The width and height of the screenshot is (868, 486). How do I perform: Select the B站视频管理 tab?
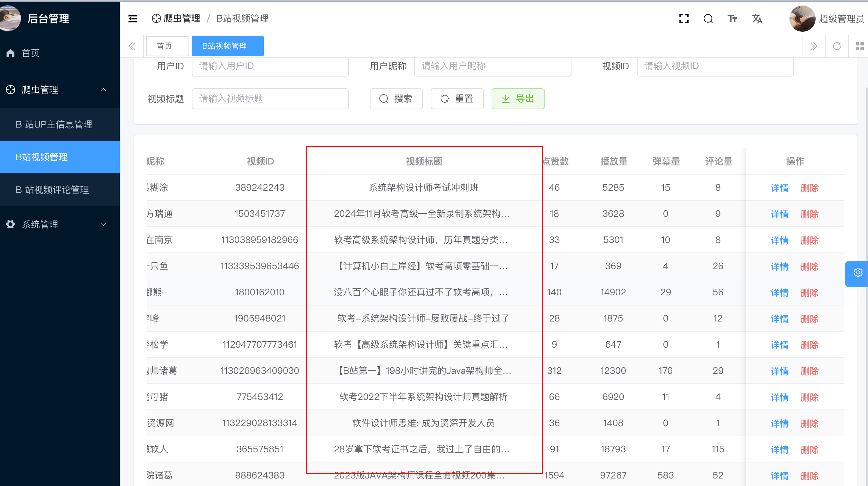pyautogui.click(x=228, y=46)
